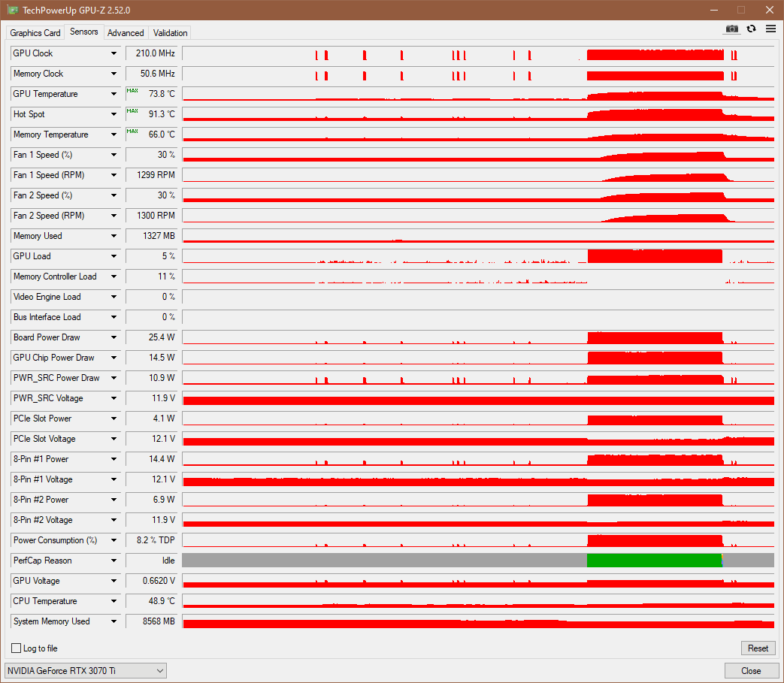Take a screenshot with the camera icon
The image size is (784, 683).
point(731,29)
